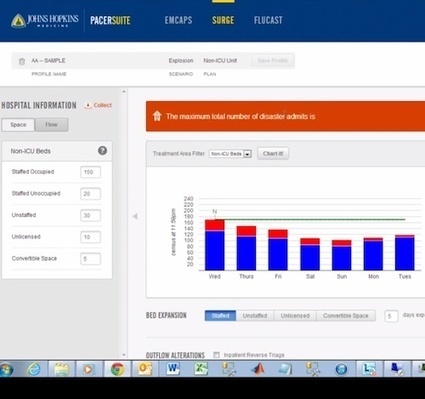Viewport: 425px width, 399px height.
Task: Collapse the left panel with the arrow handle
Action: pyautogui.click(x=135, y=216)
